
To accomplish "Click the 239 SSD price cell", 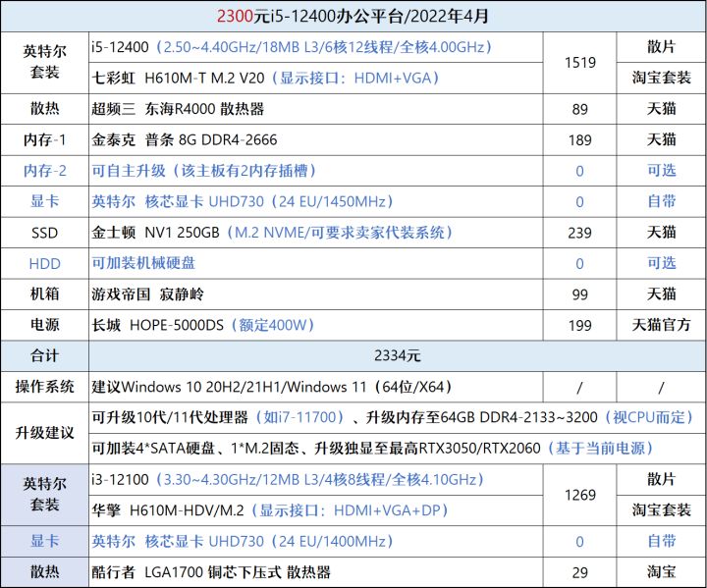I will click(x=580, y=233).
